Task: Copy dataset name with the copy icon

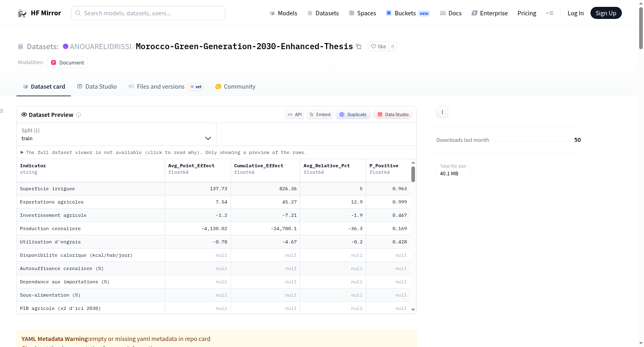Action: tap(359, 46)
